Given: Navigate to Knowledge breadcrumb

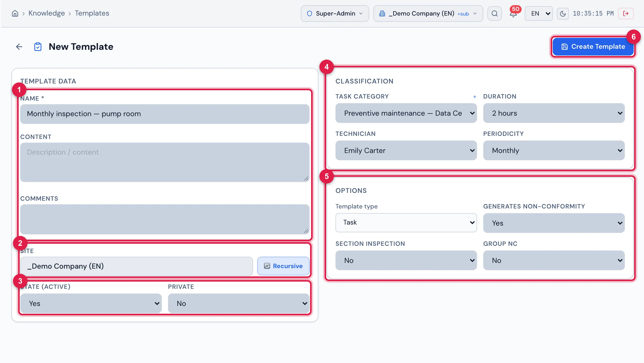Looking at the screenshot, I should [x=47, y=13].
